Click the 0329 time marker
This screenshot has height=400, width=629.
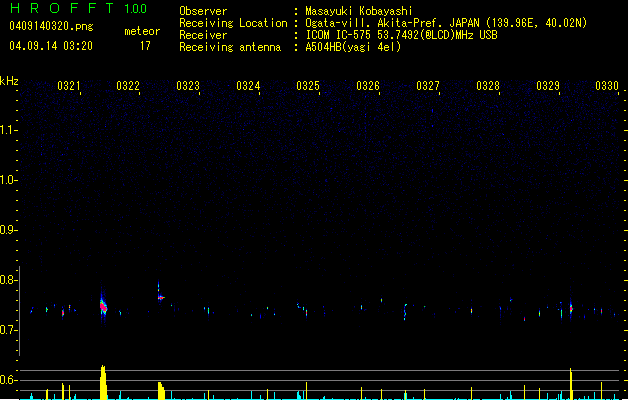[548, 85]
